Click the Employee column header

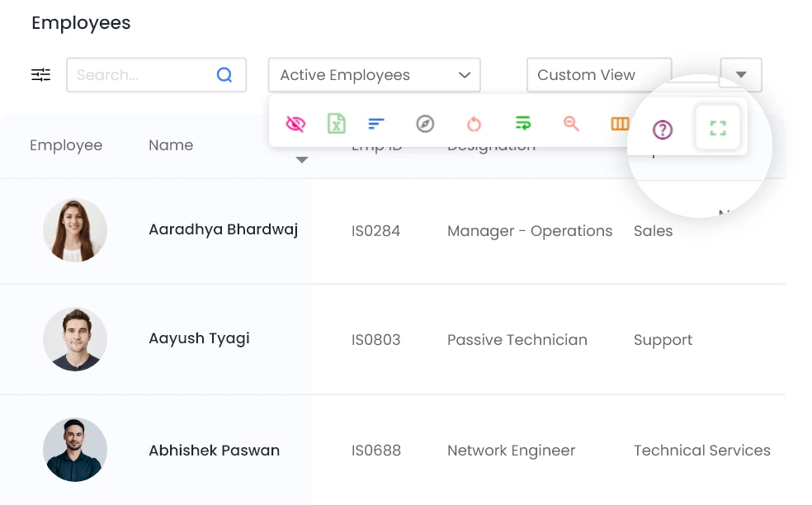coord(66,145)
